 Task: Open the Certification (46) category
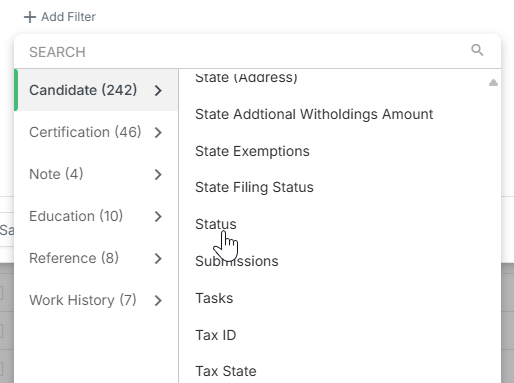coord(96,132)
